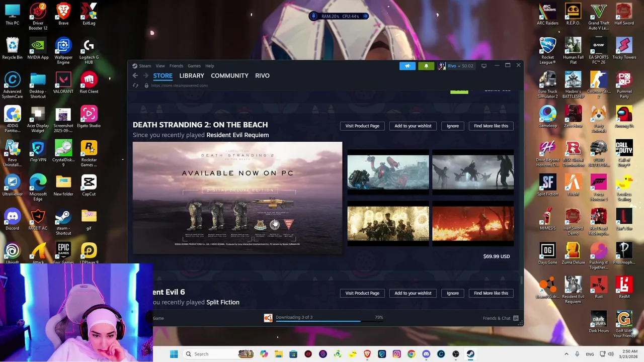The height and width of the screenshot is (362, 644).
Task: Open downloads via Downloading 3 of 3
Action: click(294, 317)
